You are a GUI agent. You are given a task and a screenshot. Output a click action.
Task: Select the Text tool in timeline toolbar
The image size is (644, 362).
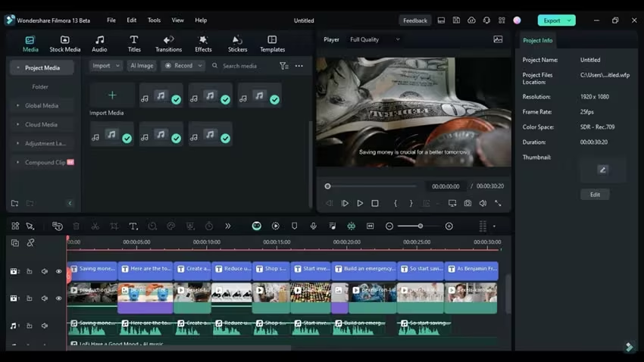[x=133, y=226]
